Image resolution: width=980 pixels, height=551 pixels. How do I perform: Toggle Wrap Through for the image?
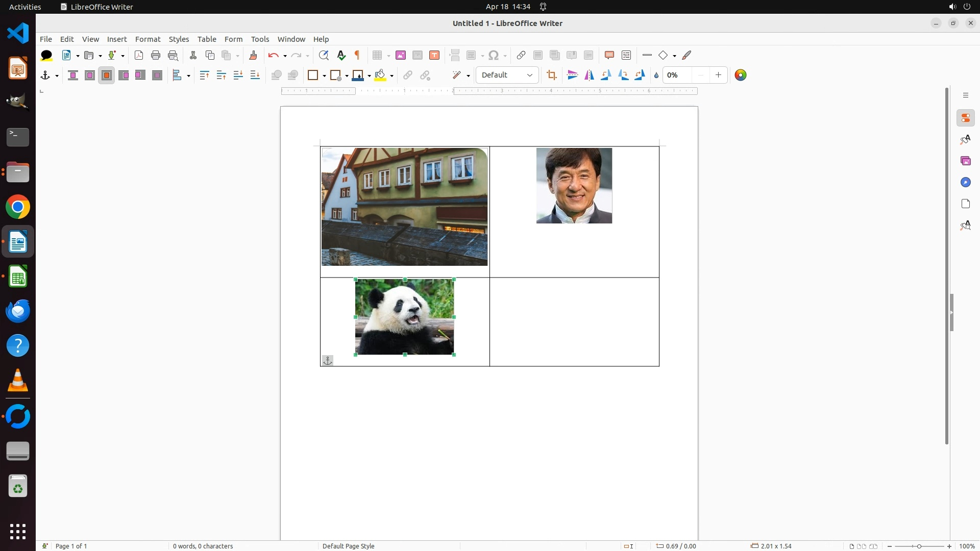[157, 75]
